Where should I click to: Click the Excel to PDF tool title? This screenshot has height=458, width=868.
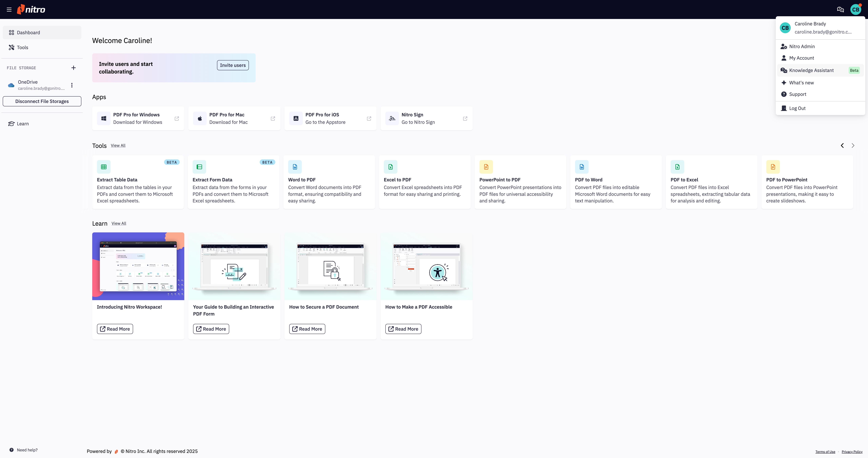click(397, 180)
